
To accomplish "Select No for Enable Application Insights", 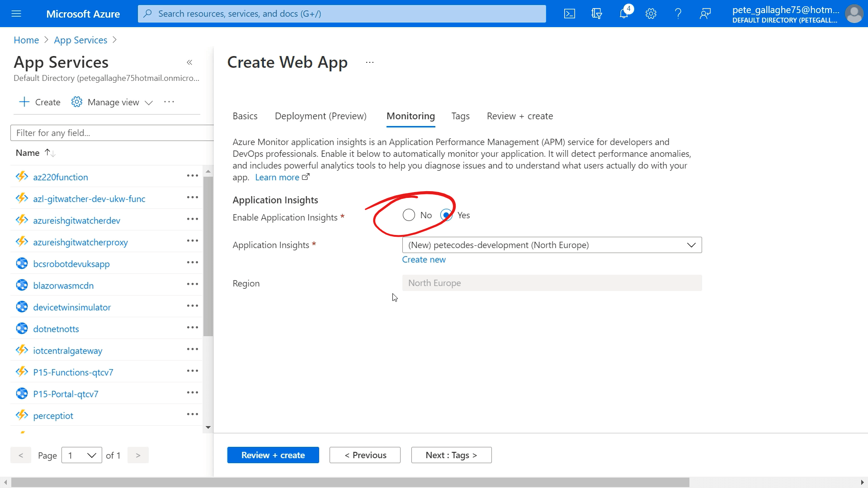I will tap(409, 215).
